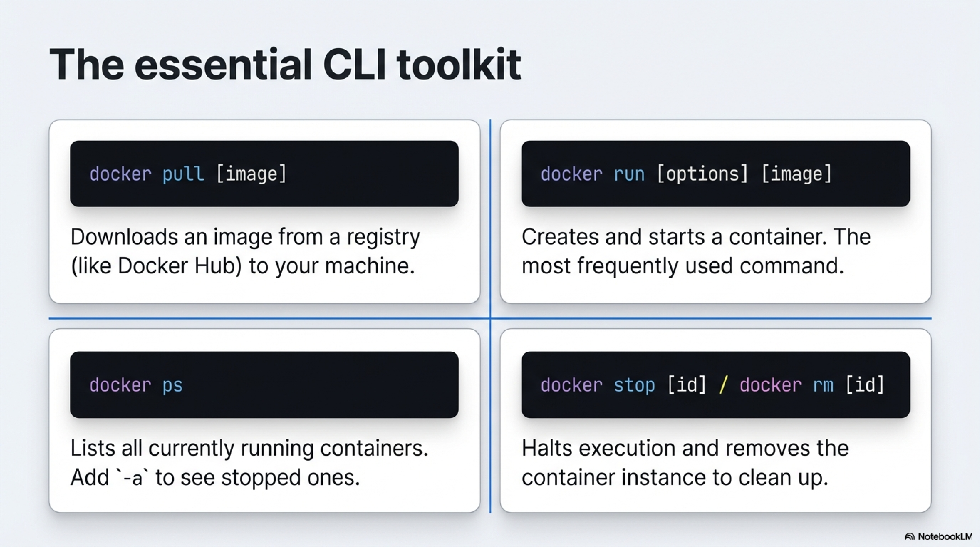Click the [image] placeholder after docker pull

pyautogui.click(x=251, y=174)
